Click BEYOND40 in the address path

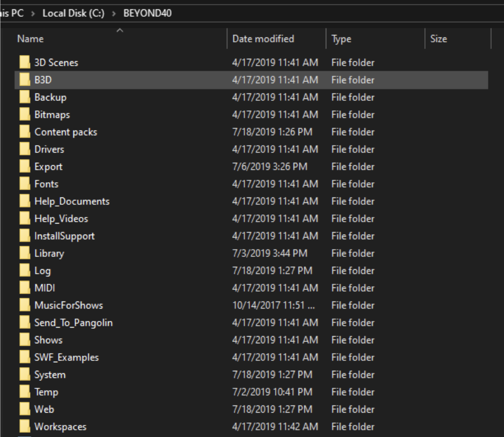tap(147, 13)
